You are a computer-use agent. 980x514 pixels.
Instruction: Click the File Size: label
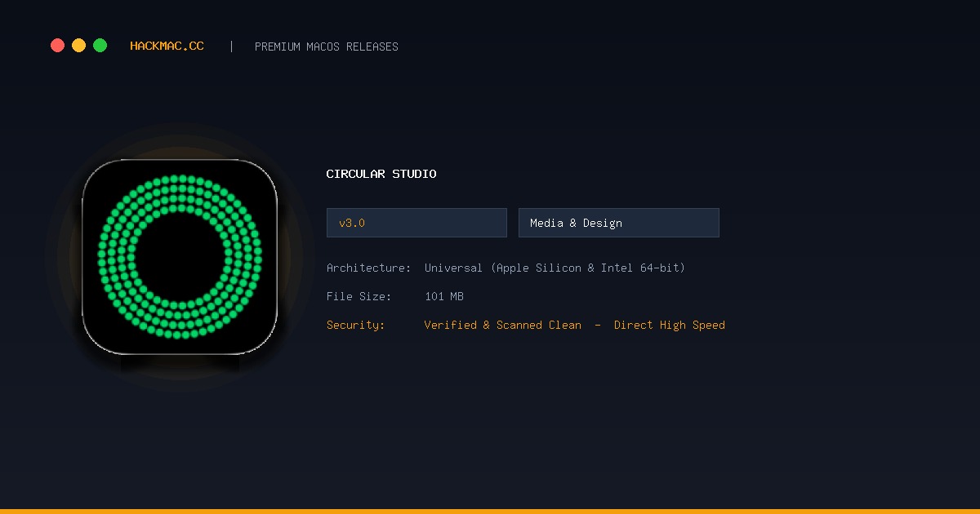coord(359,296)
